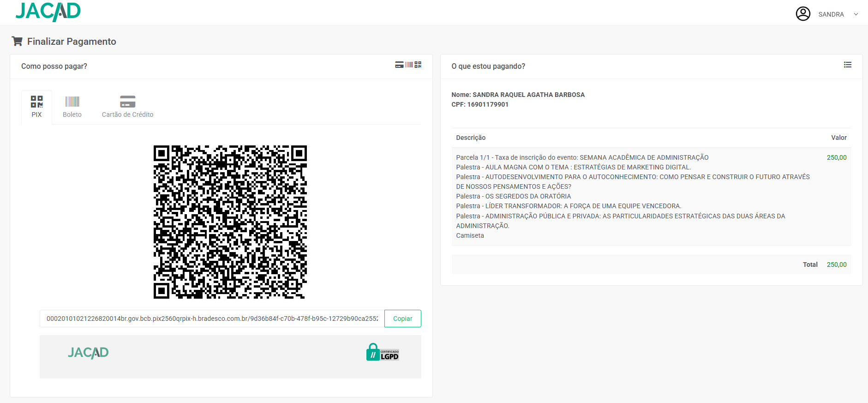The width and height of the screenshot is (868, 403).
Task: Click the 'LÍDER TRANSFORMADOR' palestra line
Action: [569, 206]
